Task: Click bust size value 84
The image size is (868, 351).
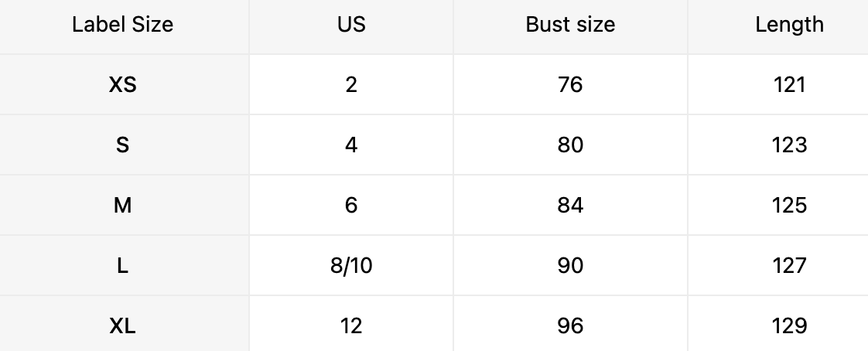Action: [x=570, y=205]
